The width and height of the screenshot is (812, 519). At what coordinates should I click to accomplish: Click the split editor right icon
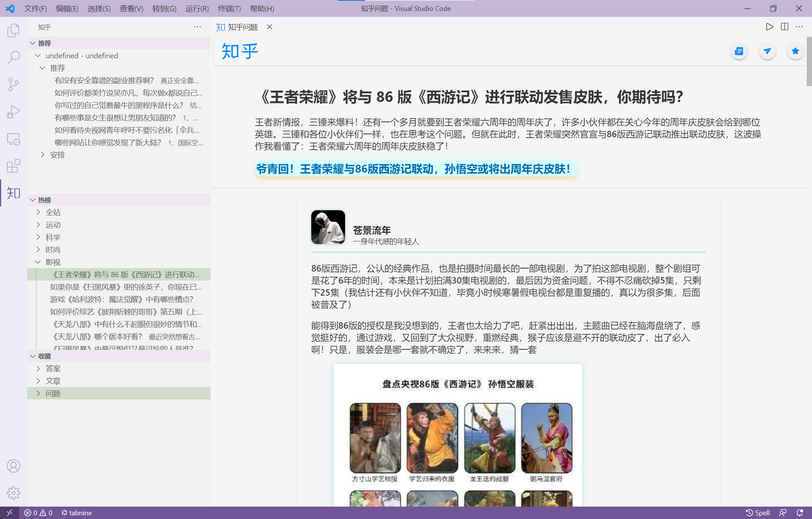(785, 27)
